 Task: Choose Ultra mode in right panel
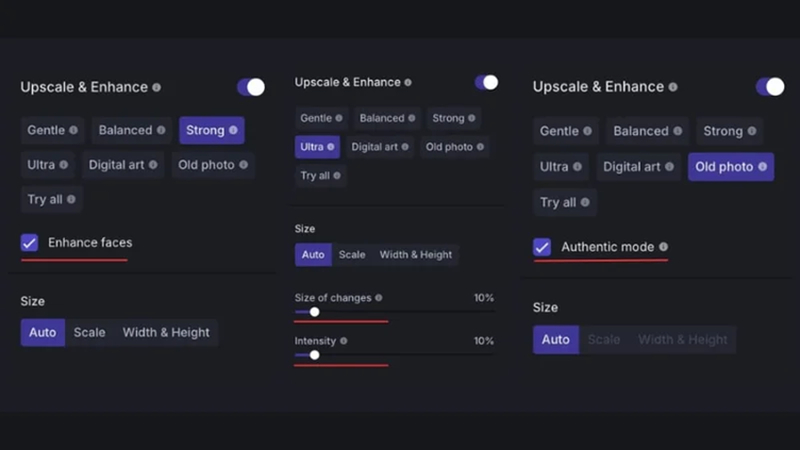point(561,167)
